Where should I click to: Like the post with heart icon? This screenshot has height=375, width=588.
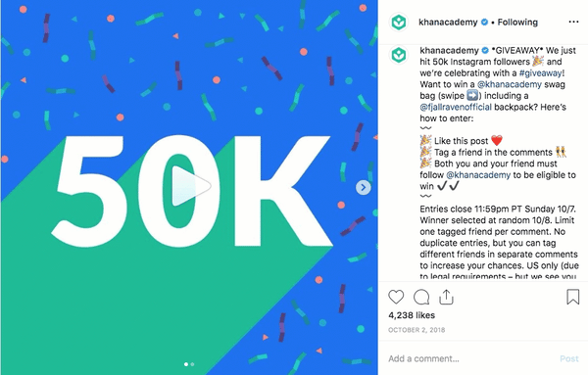tap(396, 297)
